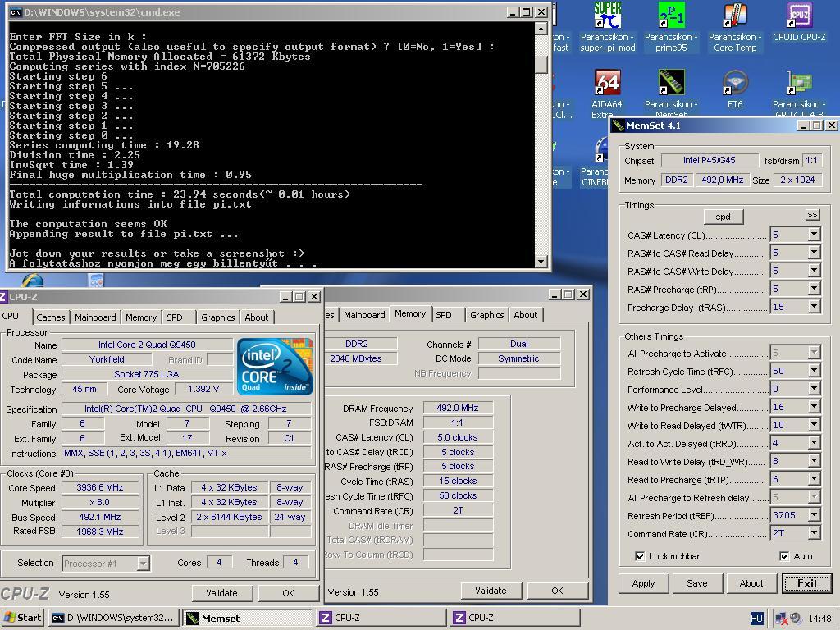The image size is (840, 630).
Task: Open the AIDA64 Extreme desktop icon
Action: coord(607,94)
